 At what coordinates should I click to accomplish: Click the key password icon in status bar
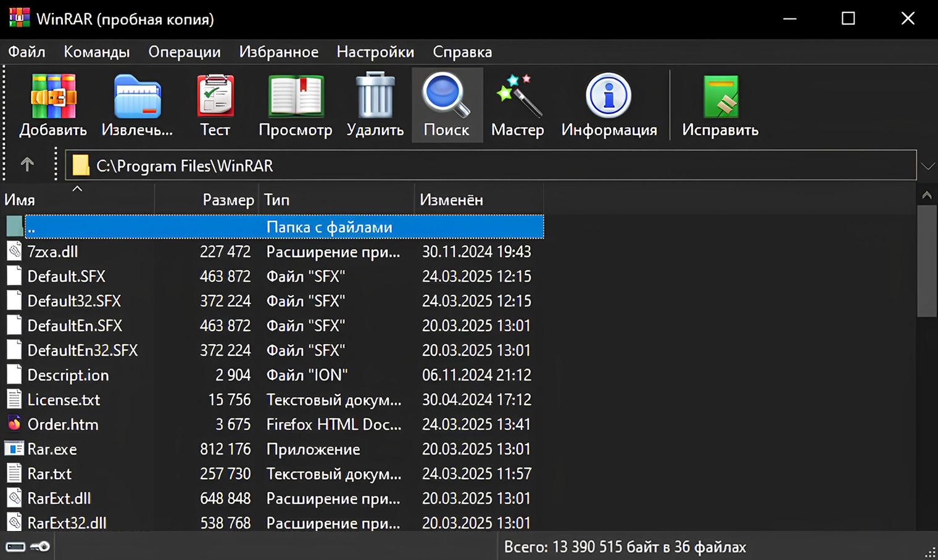coord(40,547)
